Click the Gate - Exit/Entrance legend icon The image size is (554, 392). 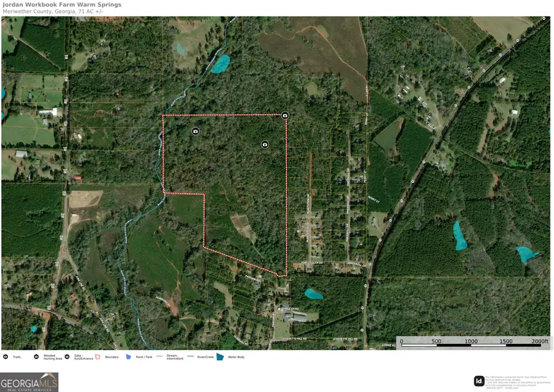point(66,356)
